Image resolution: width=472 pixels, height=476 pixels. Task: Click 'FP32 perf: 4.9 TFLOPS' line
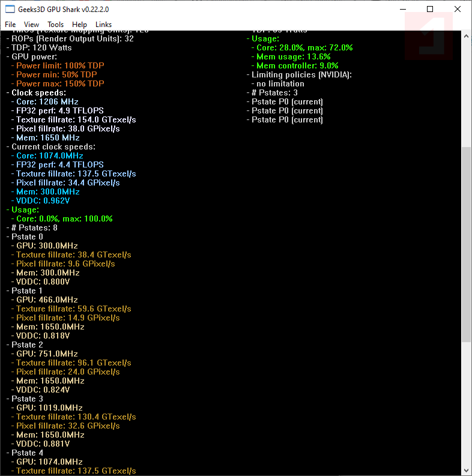(58, 111)
